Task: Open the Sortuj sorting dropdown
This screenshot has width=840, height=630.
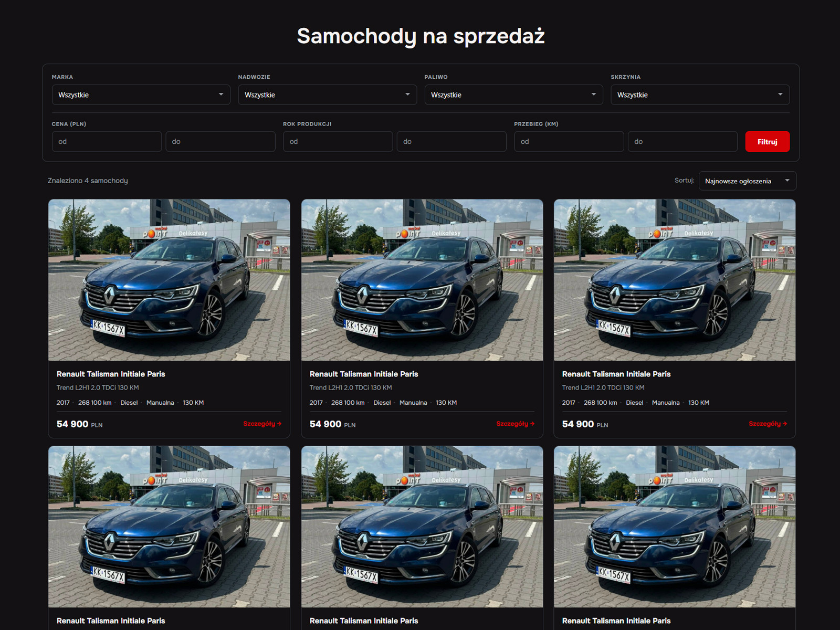Action: coord(747,181)
